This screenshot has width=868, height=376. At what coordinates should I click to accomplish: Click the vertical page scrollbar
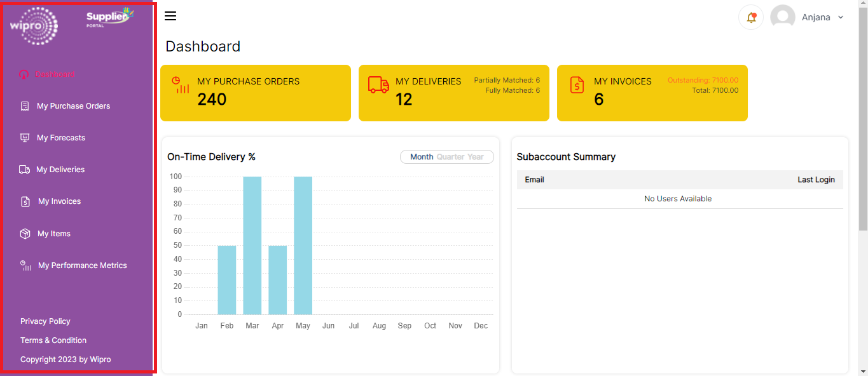click(x=863, y=127)
